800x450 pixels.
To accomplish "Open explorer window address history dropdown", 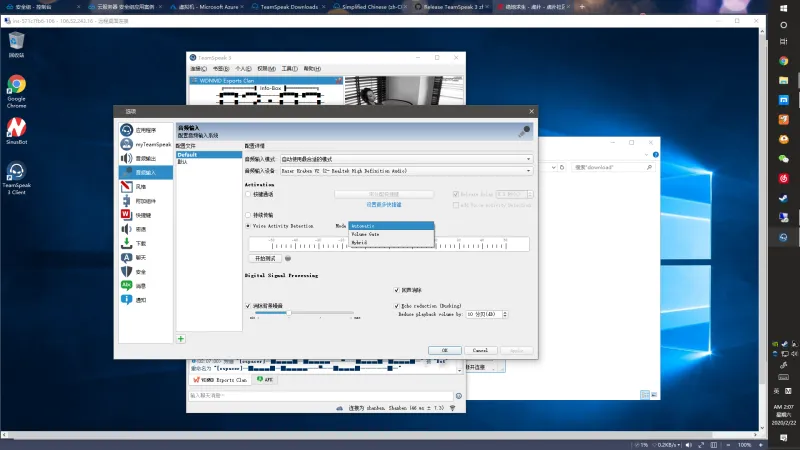I will pos(554,167).
